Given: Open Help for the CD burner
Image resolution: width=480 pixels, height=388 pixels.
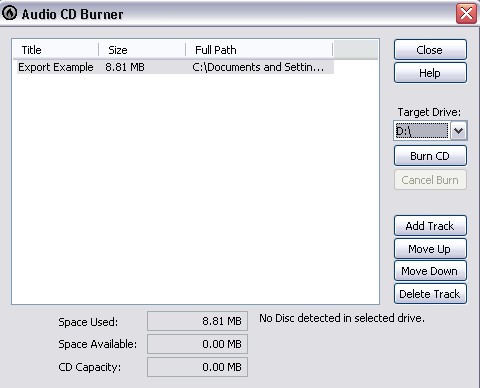Looking at the screenshot, I should pos(430,73).
